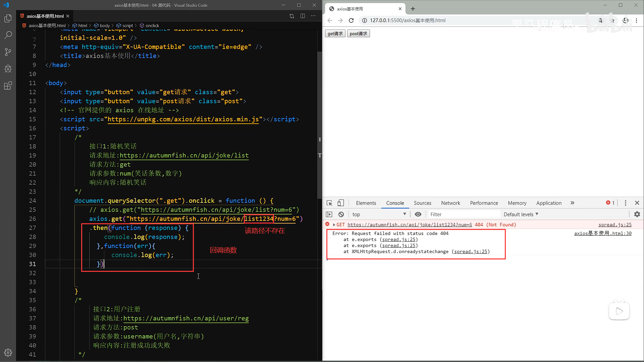Click the user/reg API URL in comment

click(186, 318)
